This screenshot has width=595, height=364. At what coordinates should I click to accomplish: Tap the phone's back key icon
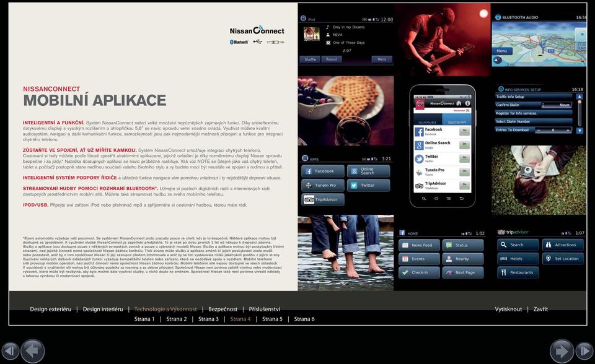[461, 198]
